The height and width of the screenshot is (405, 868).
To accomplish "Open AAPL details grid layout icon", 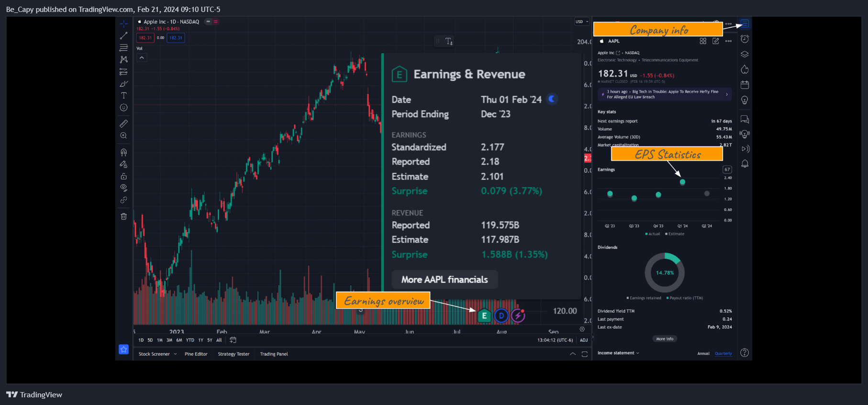I will pyautogui.click(x=703, y=41).
